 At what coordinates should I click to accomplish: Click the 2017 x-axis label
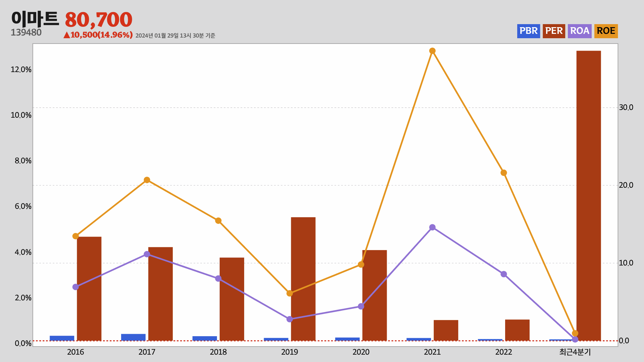pyautogui.click(x=147, y=352)
